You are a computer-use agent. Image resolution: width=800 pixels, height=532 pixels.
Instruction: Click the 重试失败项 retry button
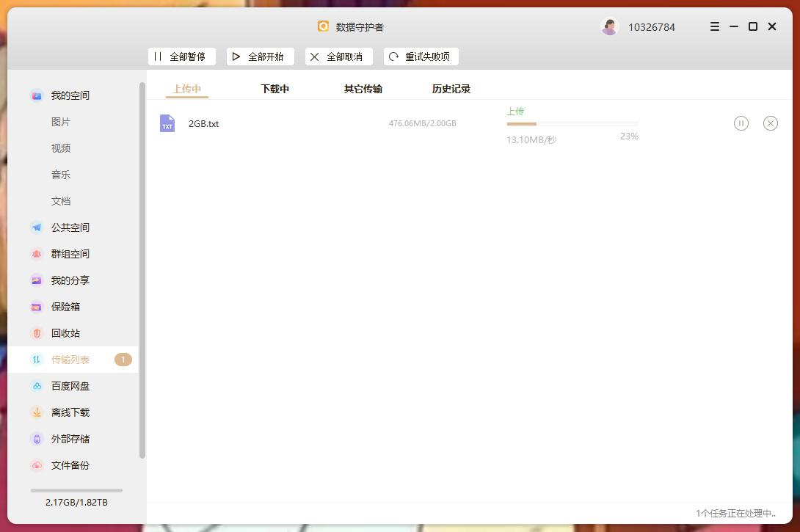pyautogui.click(x=421, y=57)
